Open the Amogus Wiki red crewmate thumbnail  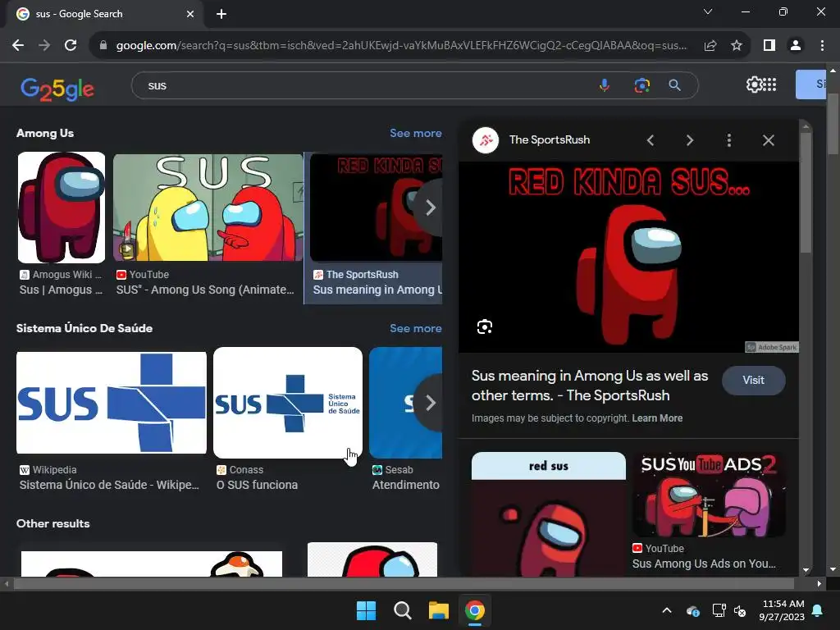62,208
